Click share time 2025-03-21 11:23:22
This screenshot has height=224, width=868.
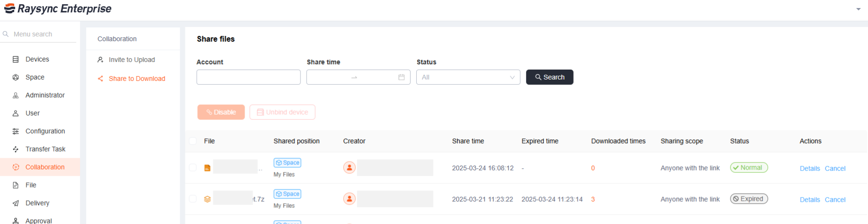483,199
